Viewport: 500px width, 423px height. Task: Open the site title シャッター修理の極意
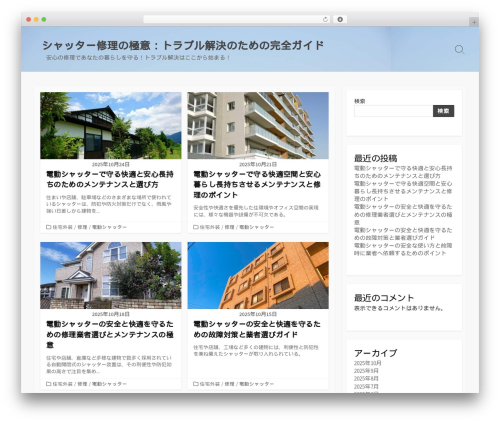(183, 45)
